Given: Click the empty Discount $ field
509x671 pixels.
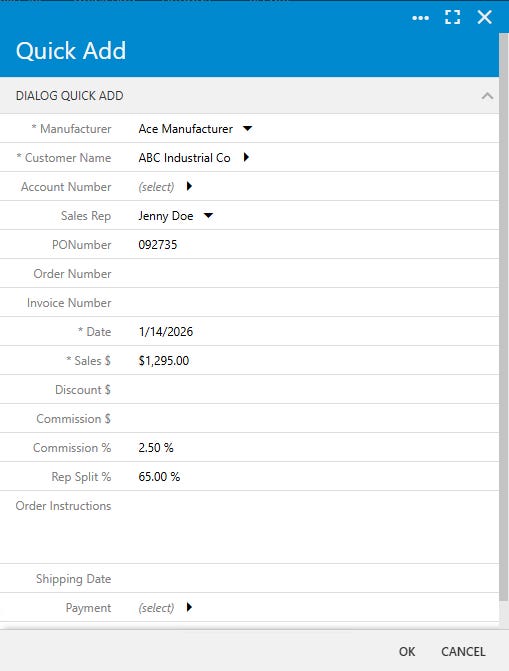Looking at the screenshot, I should coord(317,389).
